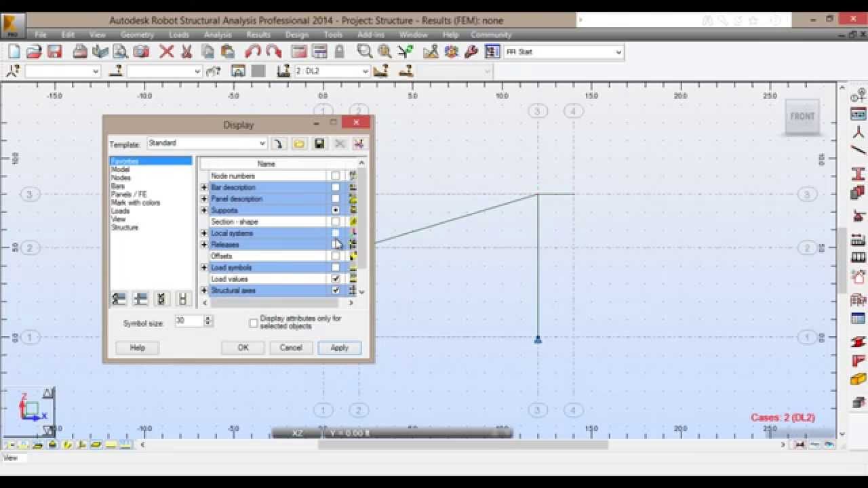
Task: Uncheck Structural axes checkbox
Action: point(336,290)
